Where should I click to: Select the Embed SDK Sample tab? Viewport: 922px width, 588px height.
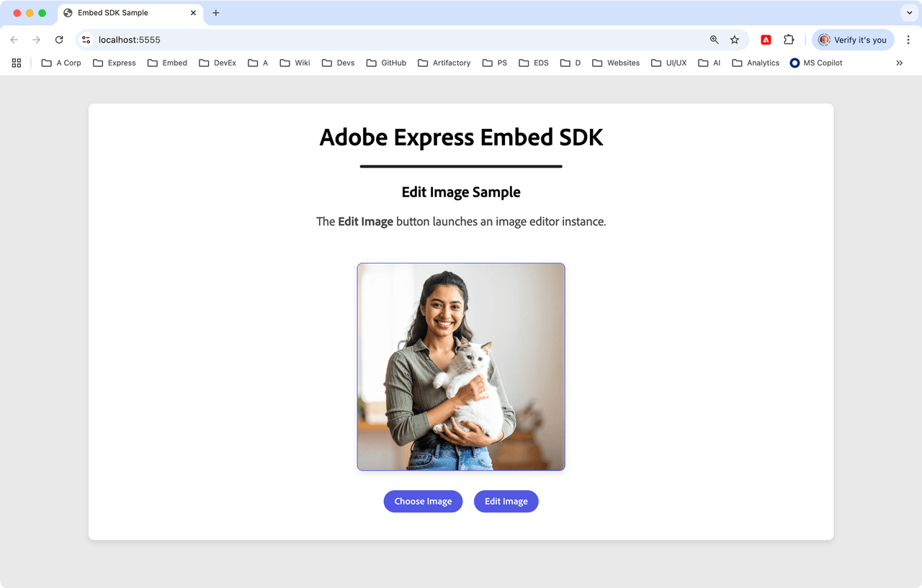122,13
